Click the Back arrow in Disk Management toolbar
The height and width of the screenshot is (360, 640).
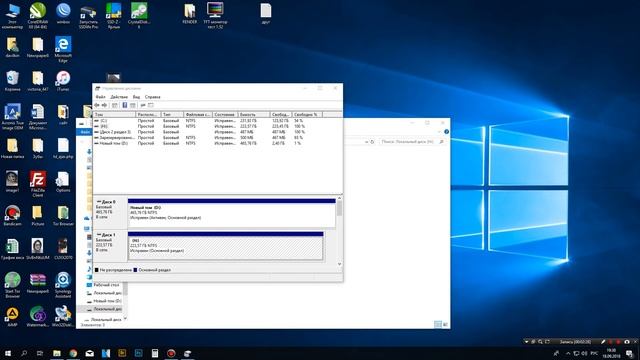coord(97,105)
